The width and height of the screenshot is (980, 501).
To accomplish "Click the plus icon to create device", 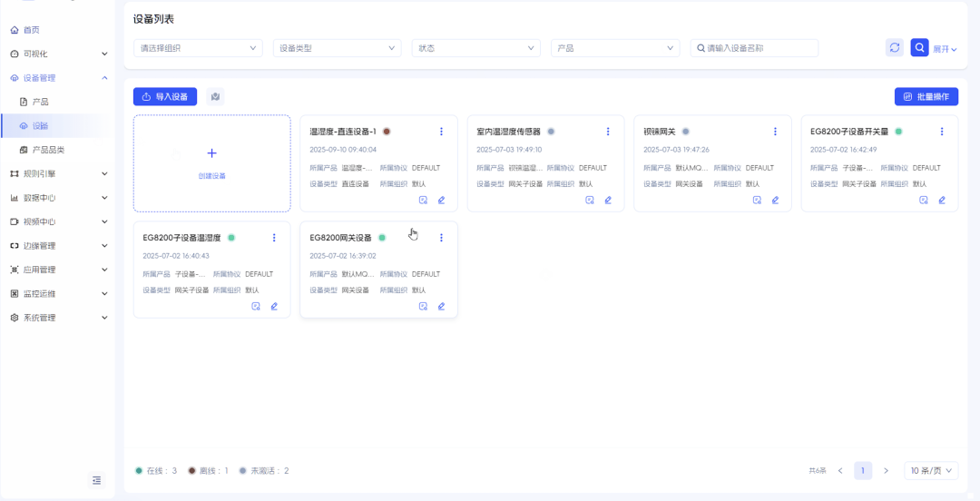I will pos(211,153).
